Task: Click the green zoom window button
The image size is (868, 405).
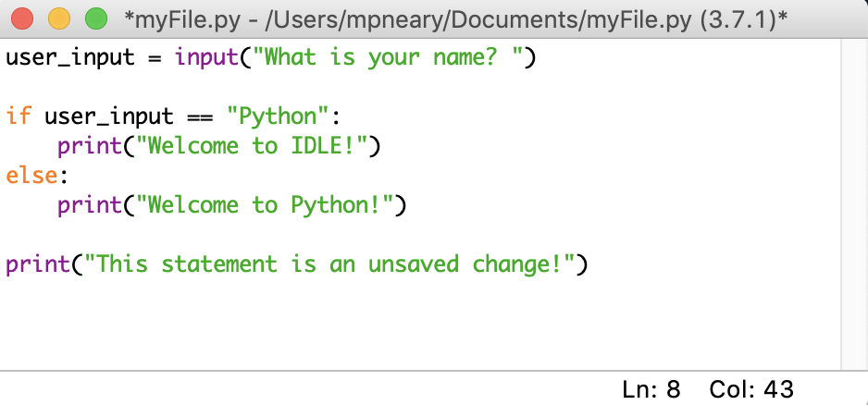Action: point(95,18)
